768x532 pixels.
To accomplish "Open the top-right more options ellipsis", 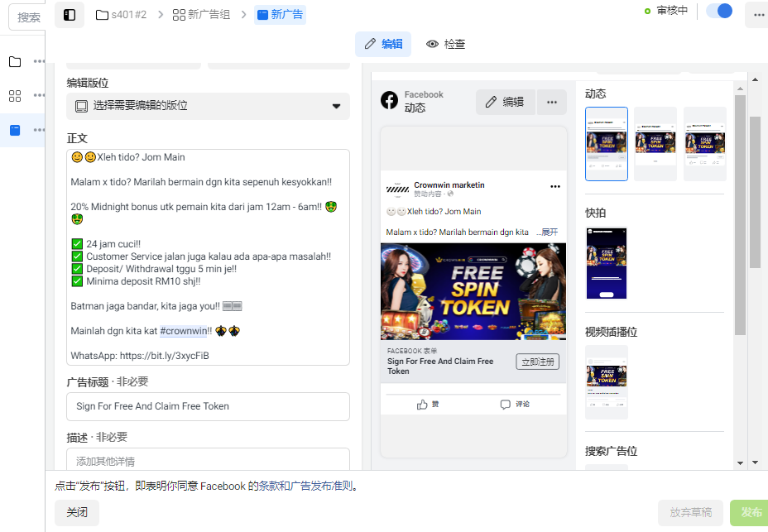I will (758, 15).
